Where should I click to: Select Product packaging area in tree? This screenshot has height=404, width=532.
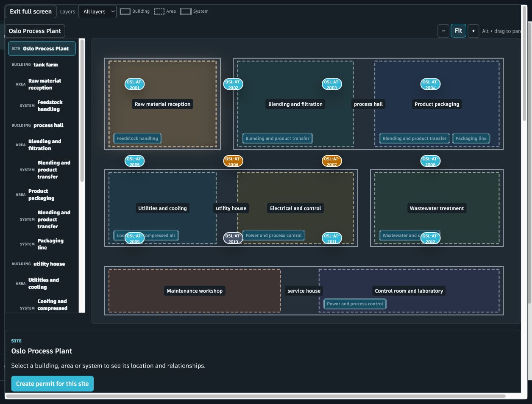point(42,194)
